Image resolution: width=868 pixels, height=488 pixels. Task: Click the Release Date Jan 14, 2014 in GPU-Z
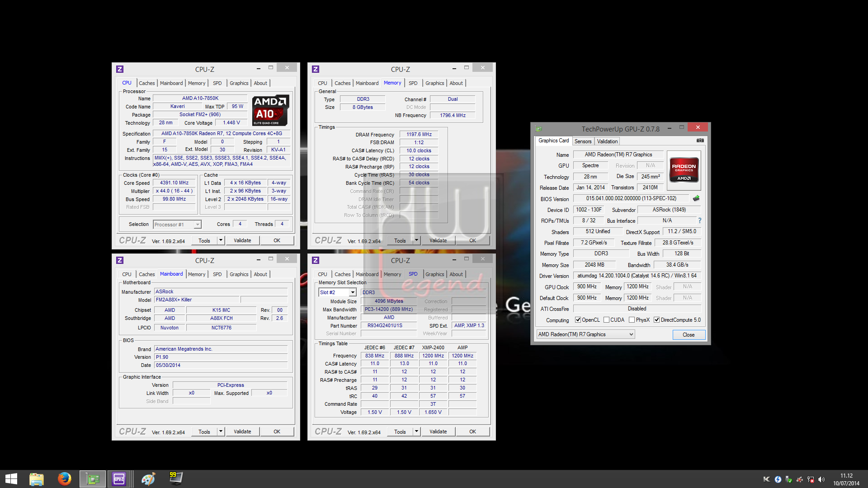590,188
